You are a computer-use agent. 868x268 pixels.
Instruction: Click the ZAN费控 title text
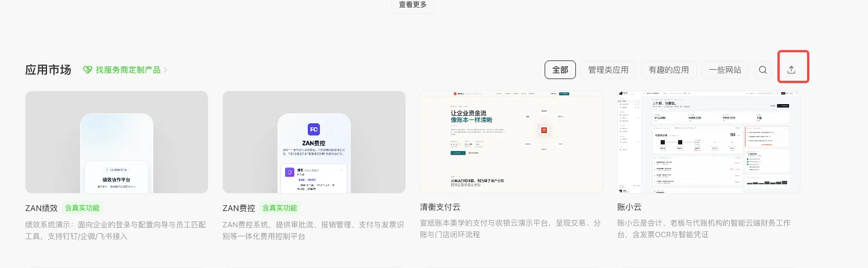click(239, 208)
